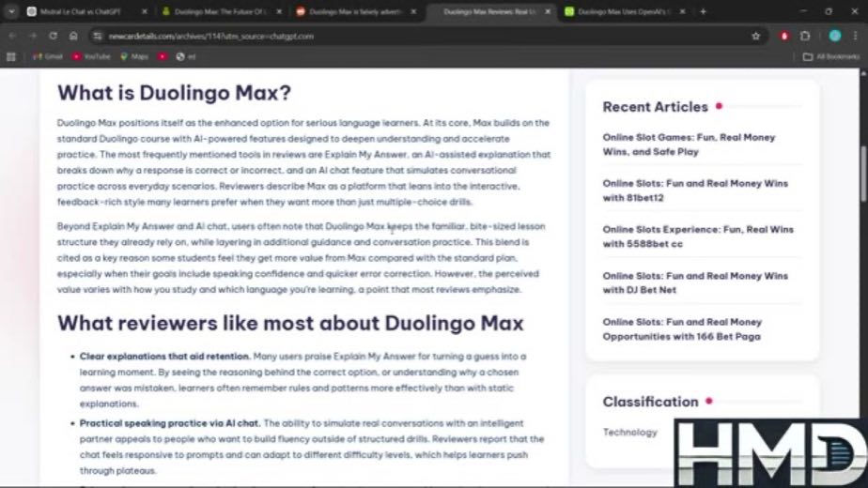
Task: Bookmark this page with the star icon
Action: tap(756, 36)
